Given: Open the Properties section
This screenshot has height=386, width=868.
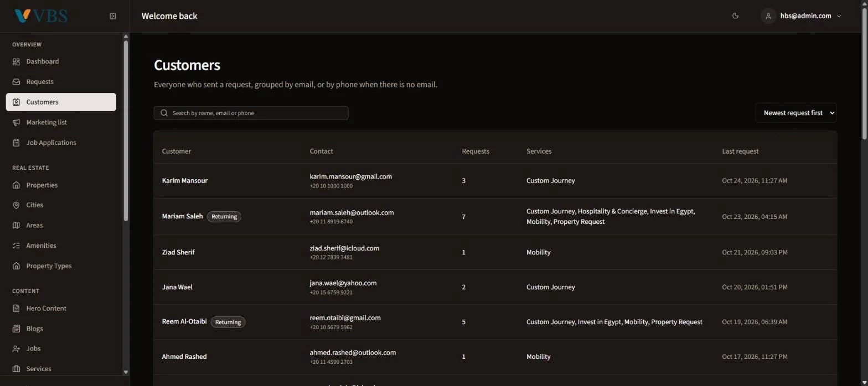Looking at the screenshot, I should pos(61,185).
